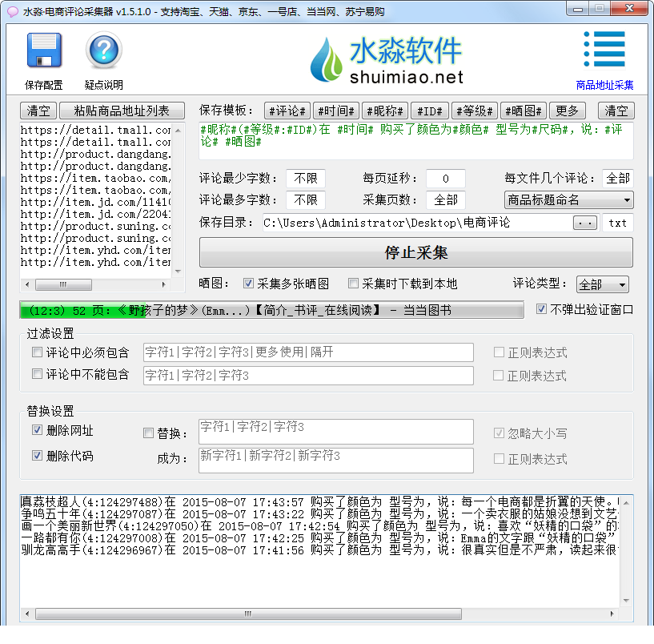The width and height of the screenshot is (654, 644).
Task: Select the log line starting 一路都有你
Action: [320, 538]
